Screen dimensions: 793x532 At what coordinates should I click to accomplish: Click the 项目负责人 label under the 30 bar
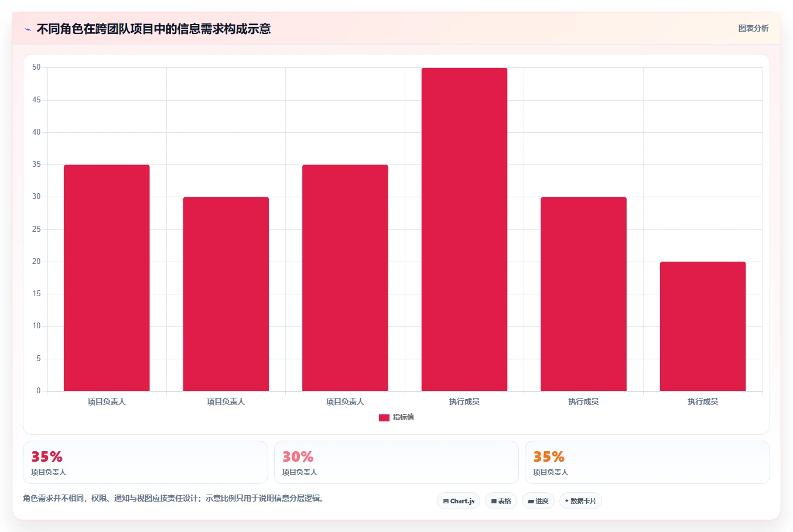[x=226, y=401]
